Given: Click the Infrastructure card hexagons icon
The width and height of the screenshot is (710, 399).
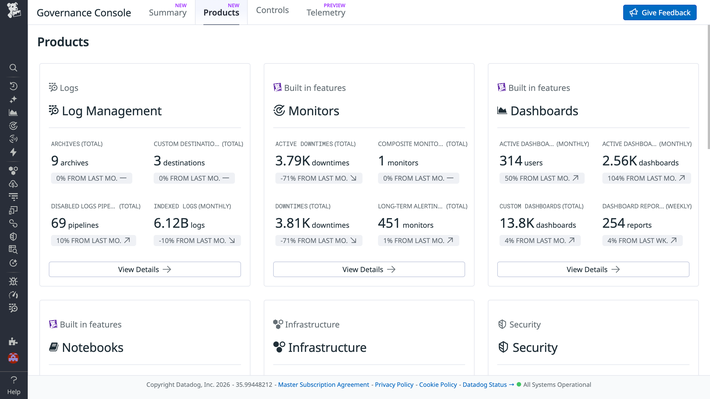Looking at the screenshot, I should [279, 347].
